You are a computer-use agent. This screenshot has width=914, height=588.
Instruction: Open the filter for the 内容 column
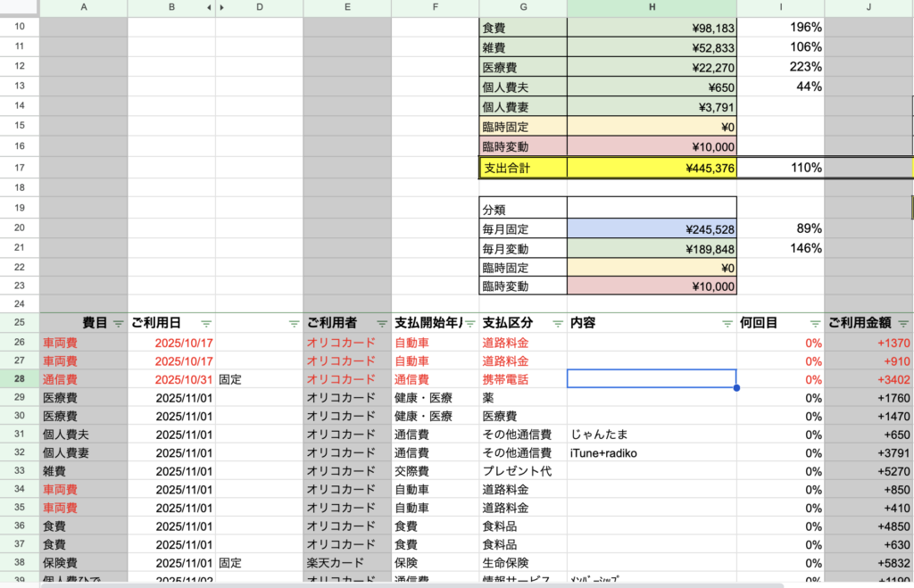727,323
